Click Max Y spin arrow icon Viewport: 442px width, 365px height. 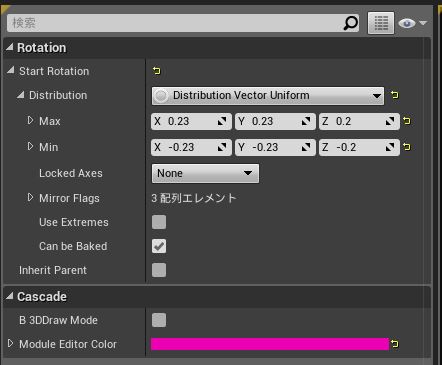[x=306, y=121]
